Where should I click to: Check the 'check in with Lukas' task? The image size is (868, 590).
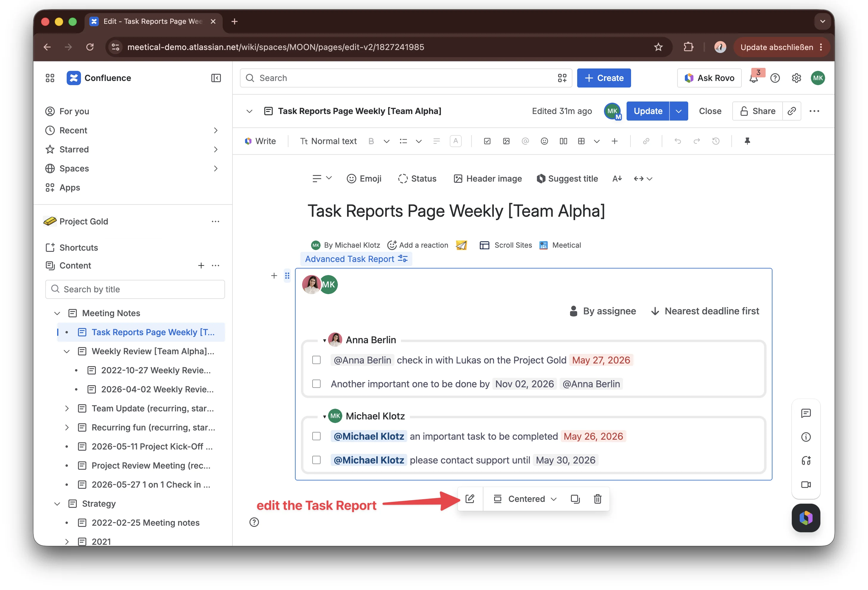[x=316, y=360]
